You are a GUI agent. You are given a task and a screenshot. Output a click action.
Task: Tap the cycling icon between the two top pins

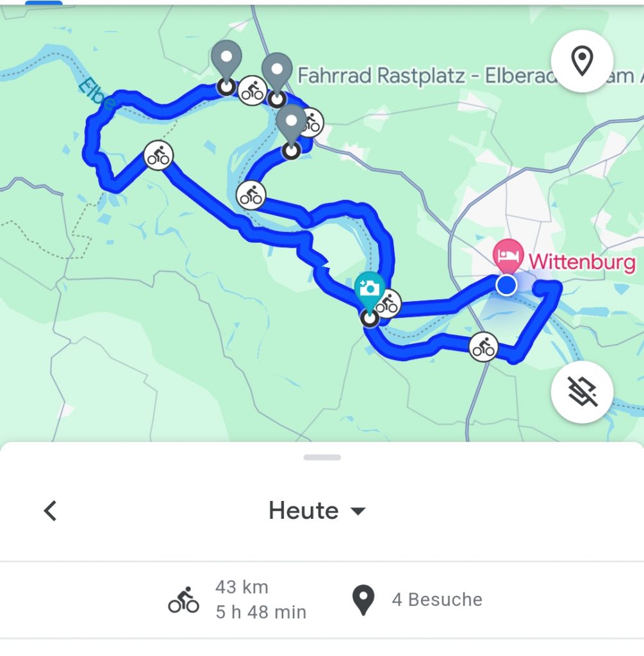[x=252, y=90]
